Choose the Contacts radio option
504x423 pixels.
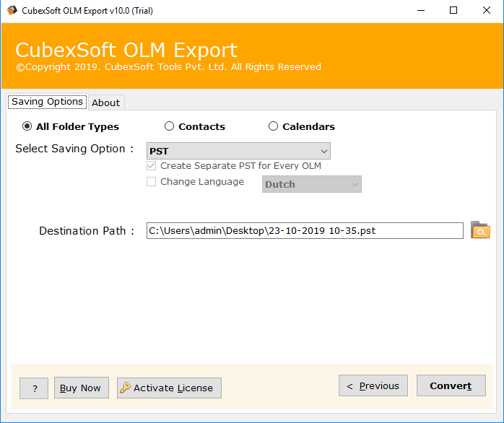point(170,126)
